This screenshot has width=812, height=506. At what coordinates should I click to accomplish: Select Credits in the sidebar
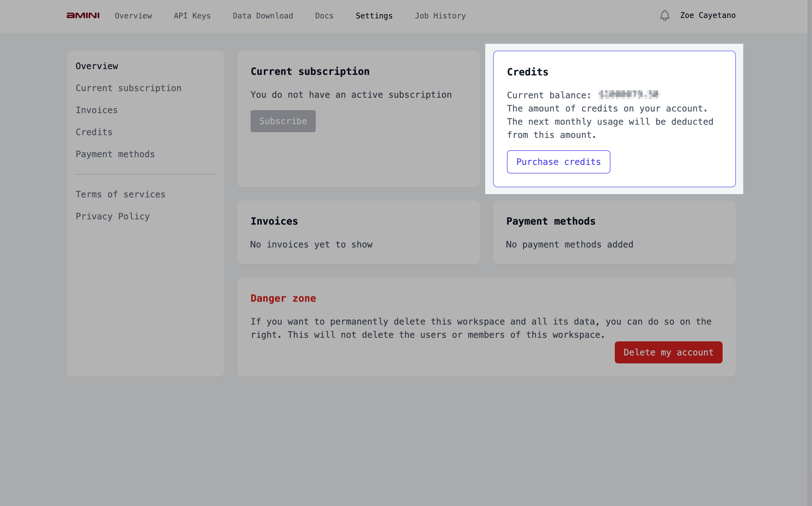click(94, 132)
